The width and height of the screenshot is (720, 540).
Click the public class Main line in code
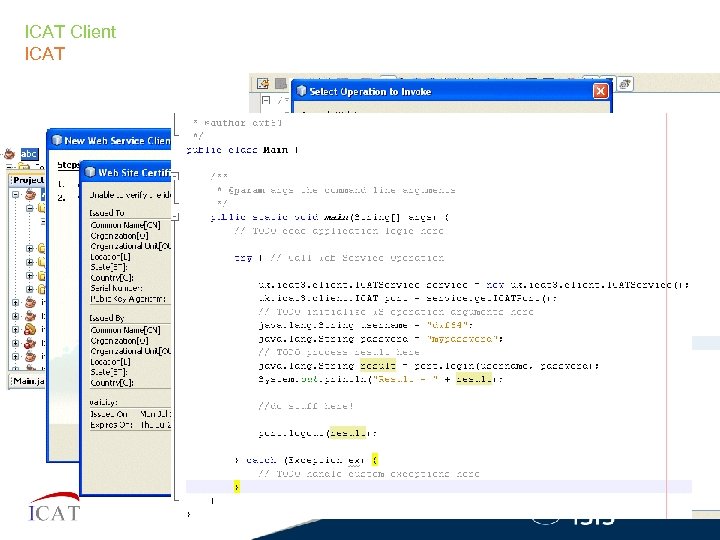pyautogui.click(x=242, y=150)
